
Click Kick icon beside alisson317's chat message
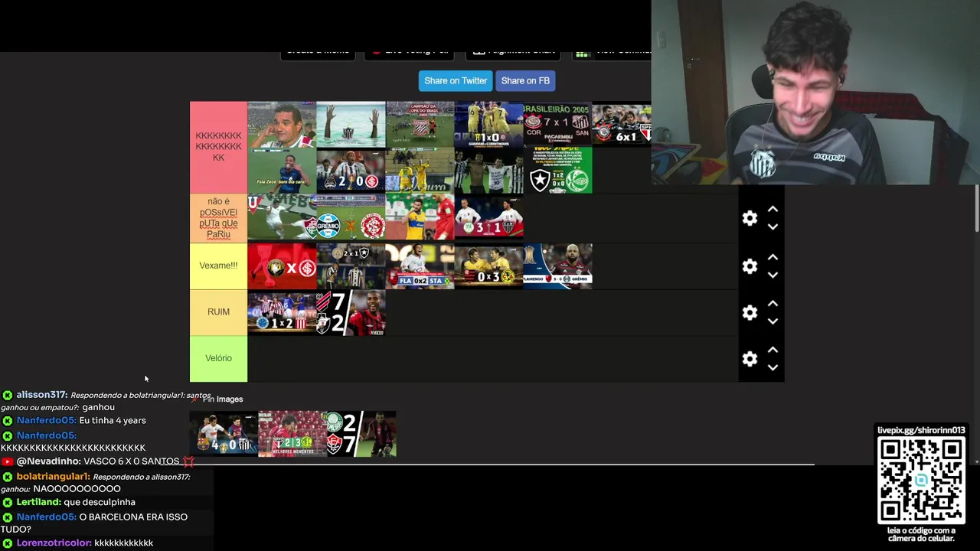(8, 395)
